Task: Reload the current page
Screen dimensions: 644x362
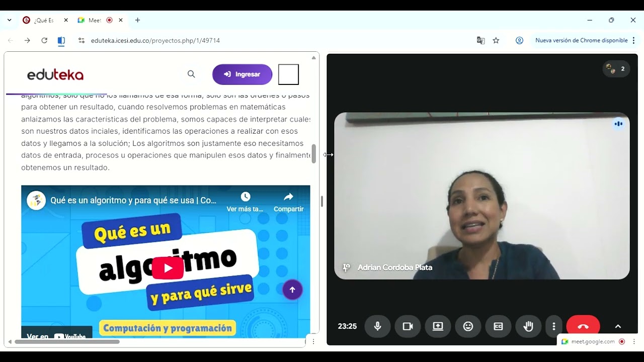Action: (44, 40)
